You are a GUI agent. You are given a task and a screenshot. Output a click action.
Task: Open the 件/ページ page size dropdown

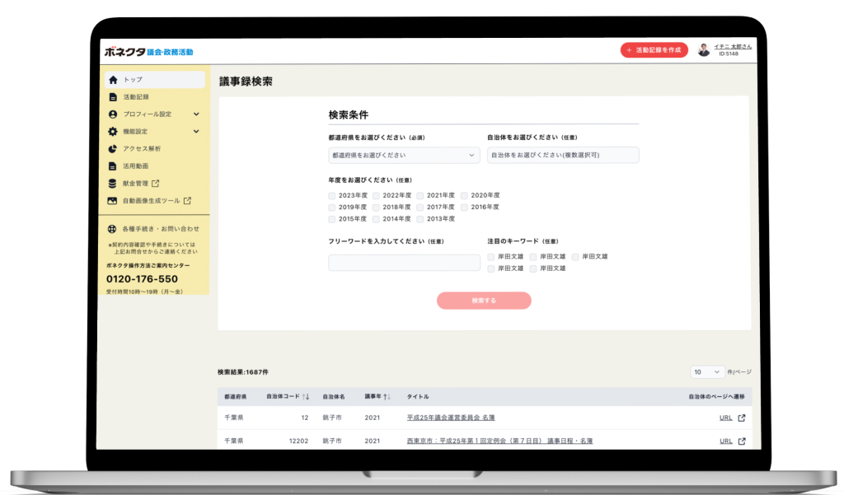pyautogui.click(x=706, y=371)
